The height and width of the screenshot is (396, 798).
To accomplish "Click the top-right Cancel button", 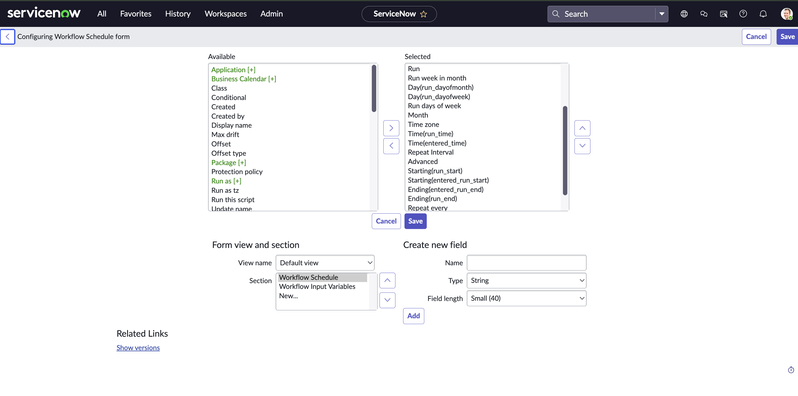I will click(756, 37).
